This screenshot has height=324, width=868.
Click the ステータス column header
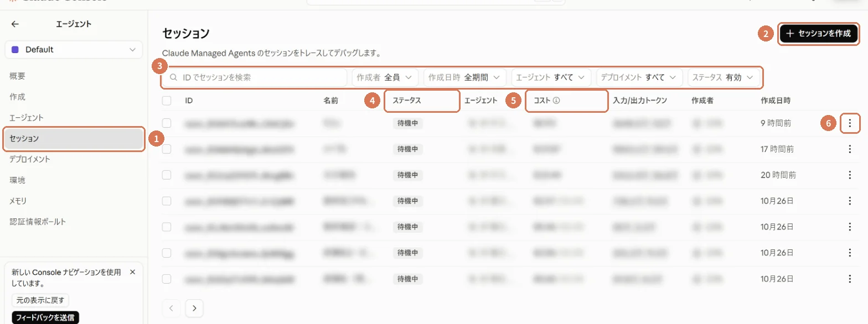(407, 101)
